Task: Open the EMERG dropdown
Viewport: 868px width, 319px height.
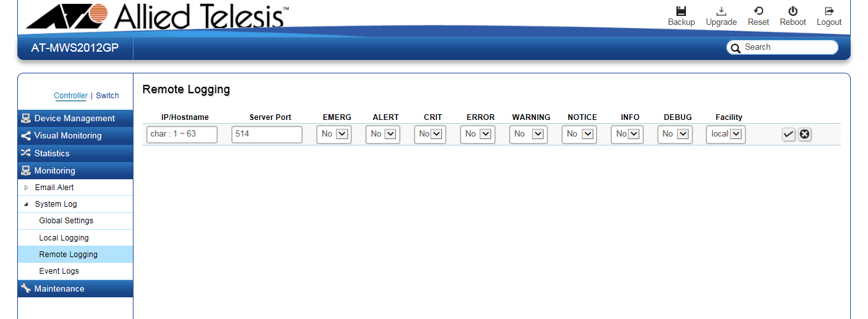Action: (334, 134)
